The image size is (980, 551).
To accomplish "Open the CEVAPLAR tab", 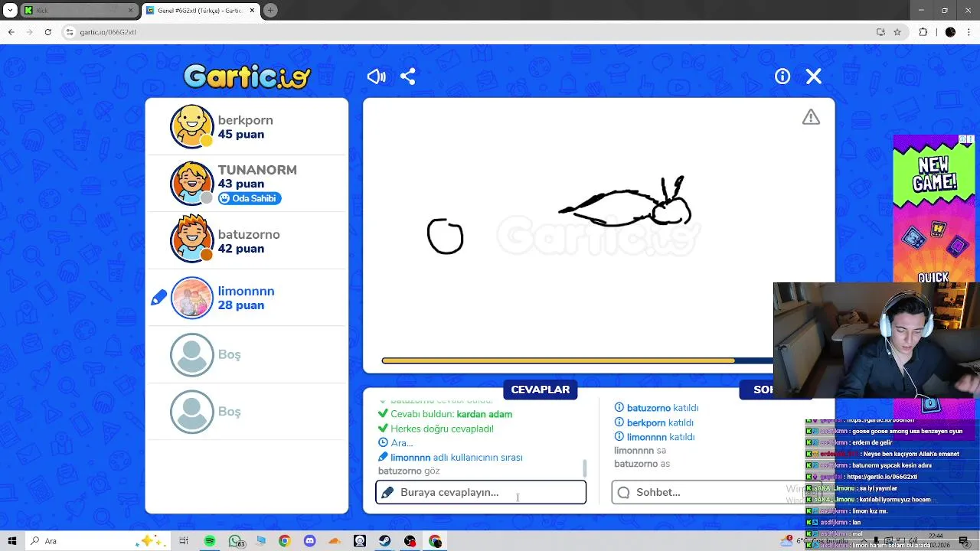I will point(541,390).
